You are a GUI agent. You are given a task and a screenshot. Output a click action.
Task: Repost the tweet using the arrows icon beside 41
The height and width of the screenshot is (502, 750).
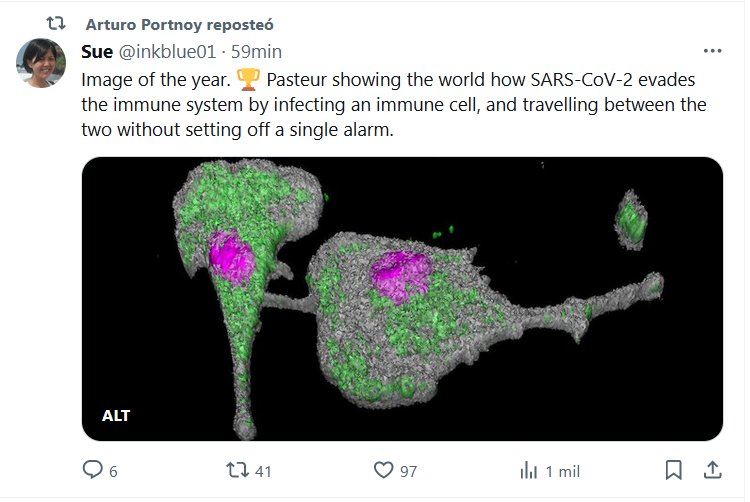237,470
